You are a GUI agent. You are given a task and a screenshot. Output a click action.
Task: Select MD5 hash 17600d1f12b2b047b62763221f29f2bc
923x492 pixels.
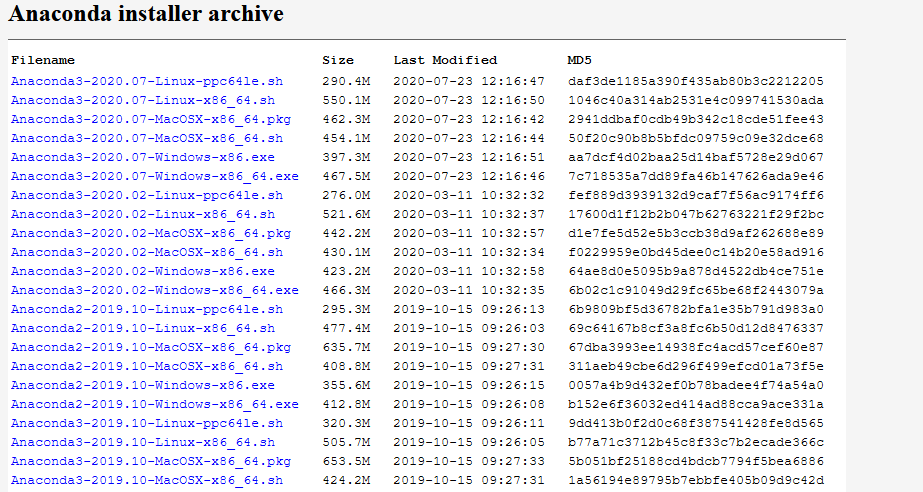[x=696, y=214]
